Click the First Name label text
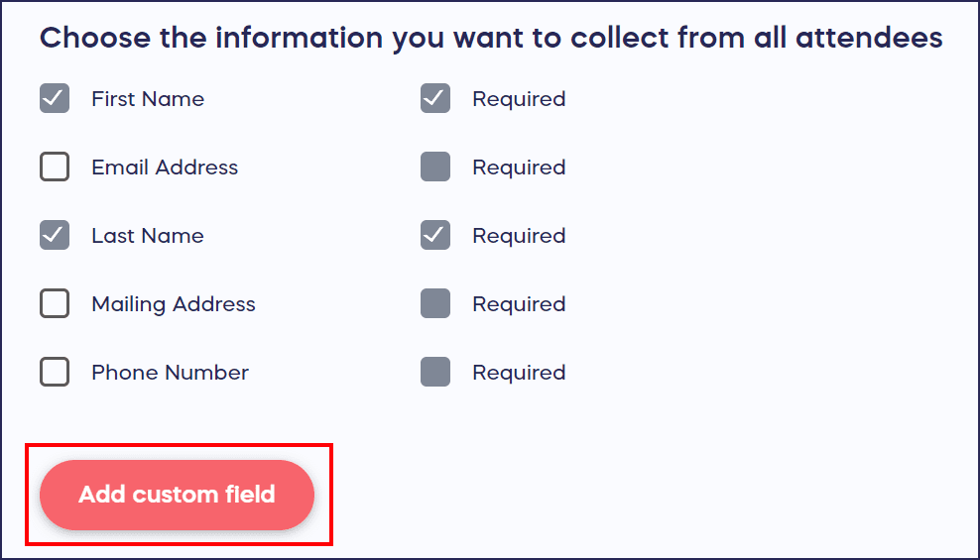Viewport: 980px width, 560px height. (x=148, y=99)
